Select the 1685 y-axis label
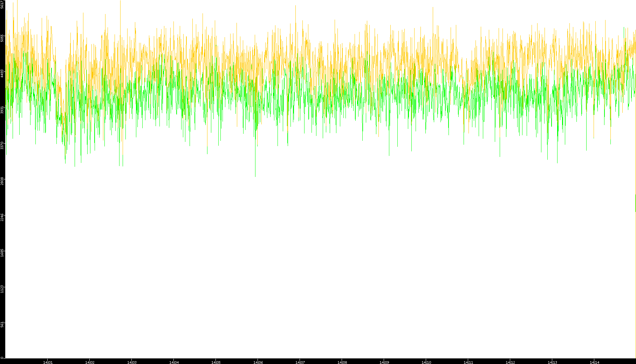The image size is (636, 364). [x=2, y=253]
